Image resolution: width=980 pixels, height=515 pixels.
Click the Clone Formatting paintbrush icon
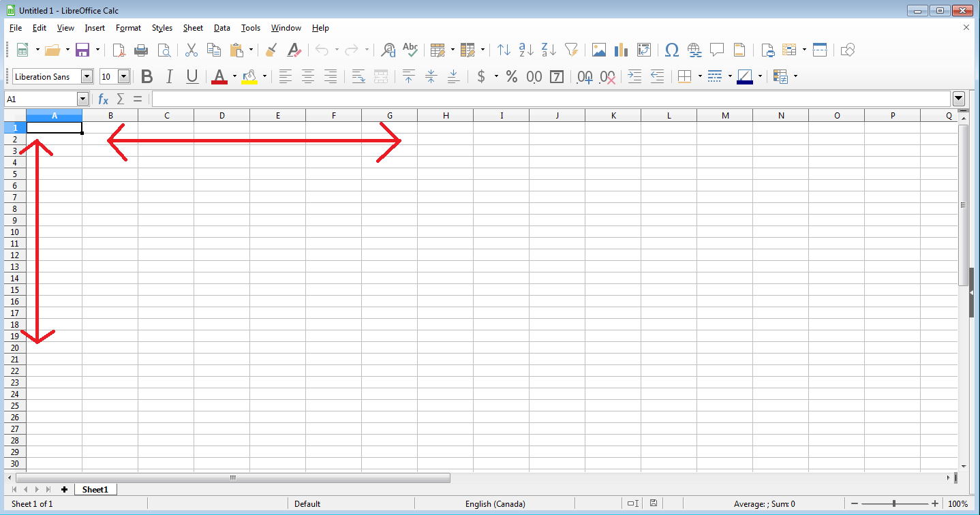click(x=271, y=50)
